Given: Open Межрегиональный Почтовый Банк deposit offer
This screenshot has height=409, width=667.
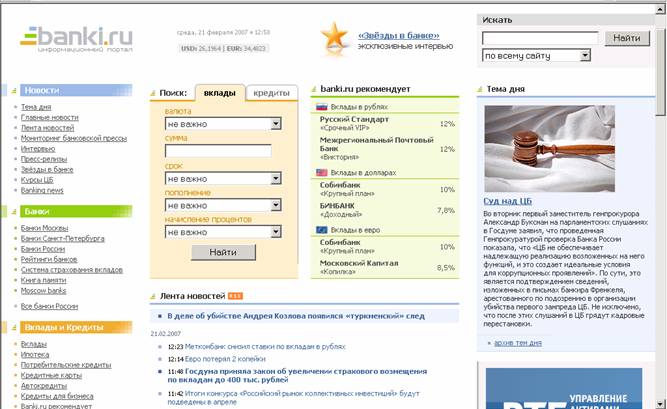Looking at the screenshot, I should [x=376, y=144].
